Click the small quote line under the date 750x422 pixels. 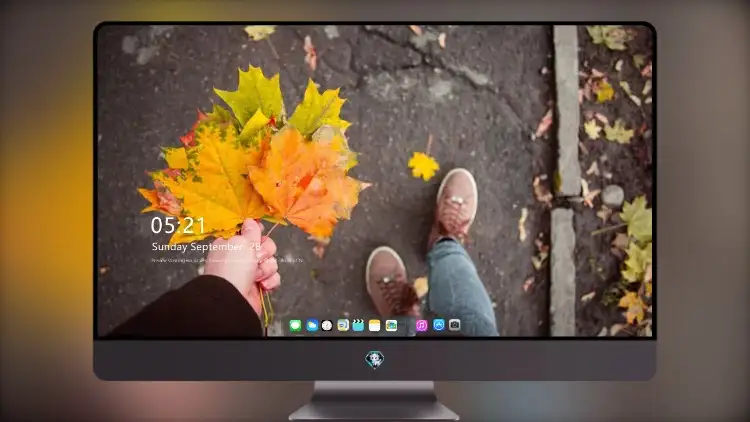coord(227,261)
